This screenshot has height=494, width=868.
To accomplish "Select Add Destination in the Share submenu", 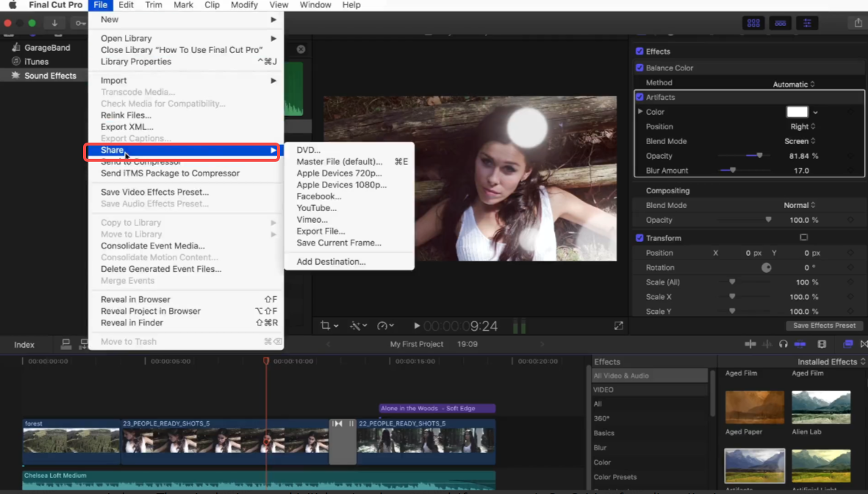I will [331, 261].
